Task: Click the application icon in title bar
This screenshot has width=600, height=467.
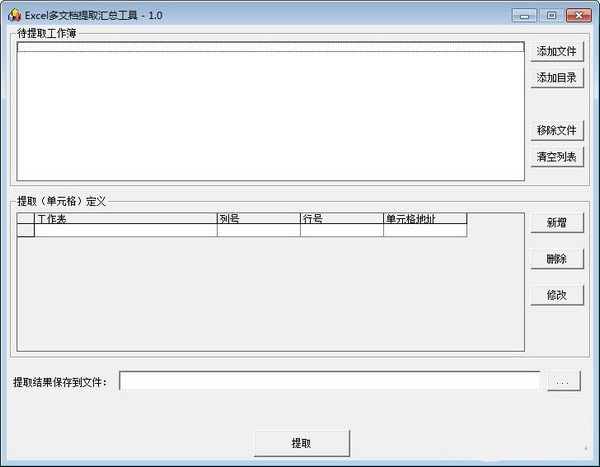Action: (x=14, y=15)
